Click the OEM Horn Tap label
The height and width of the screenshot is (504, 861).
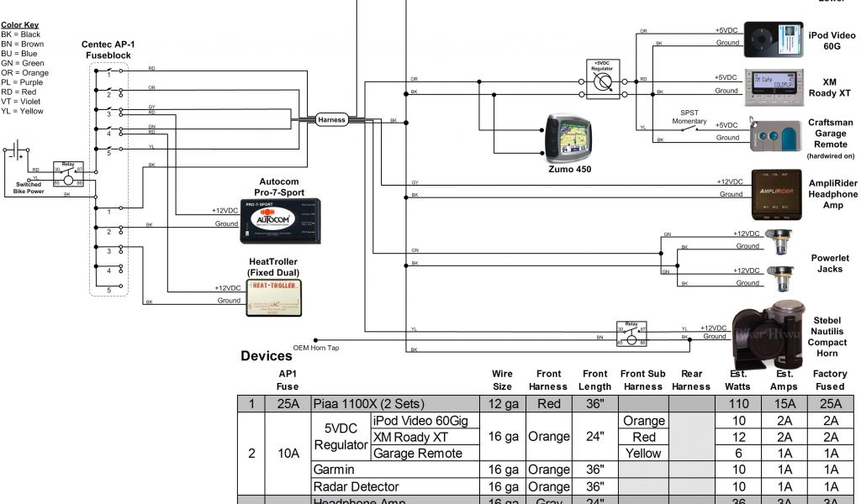(316, 348)
